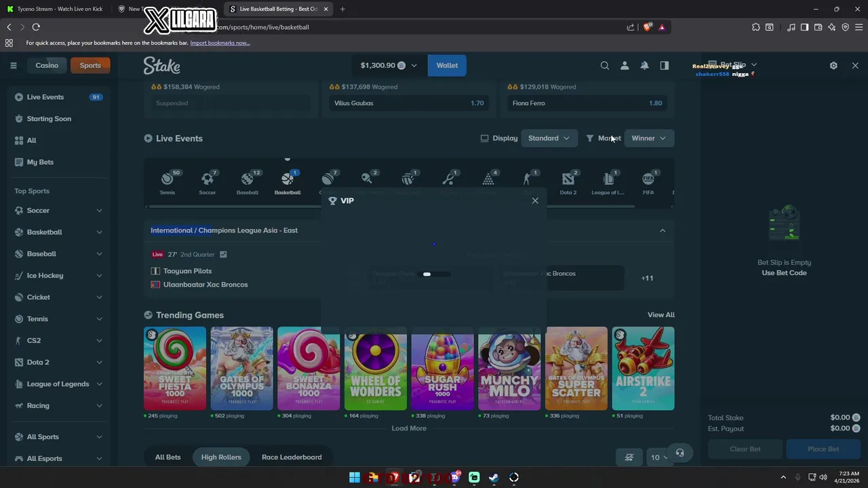Show hidden system tray icons

(783, 478)
